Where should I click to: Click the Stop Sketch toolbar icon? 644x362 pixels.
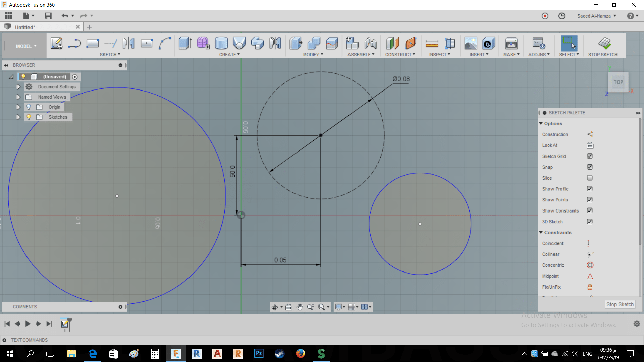[x=604, y=43]
